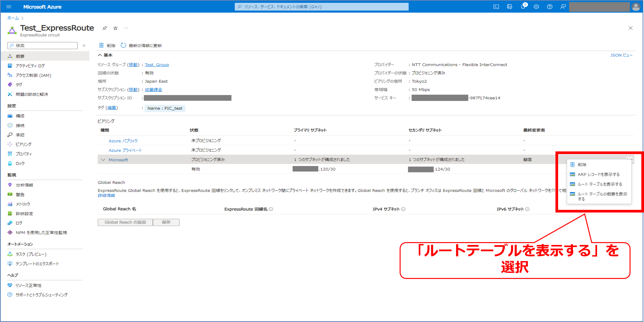This screenshot has height=322, width=644.
Task: Open JSON ビュー link
Action: pyautogui.click(x=621, y=55)
